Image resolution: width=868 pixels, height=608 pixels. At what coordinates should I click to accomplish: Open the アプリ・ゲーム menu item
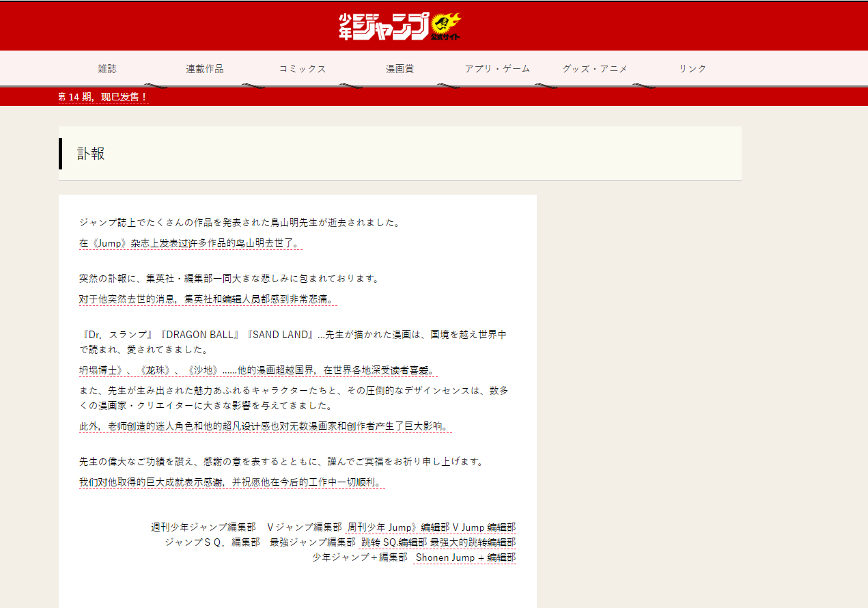[x=497, y=69]
